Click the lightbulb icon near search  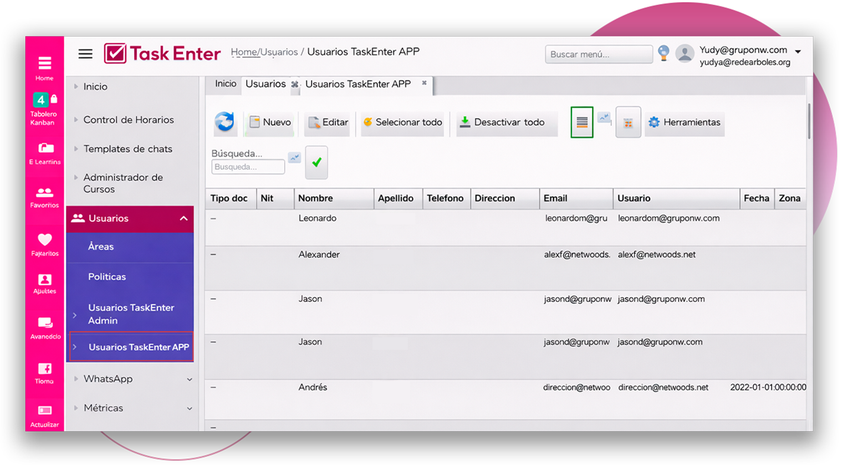663,53
